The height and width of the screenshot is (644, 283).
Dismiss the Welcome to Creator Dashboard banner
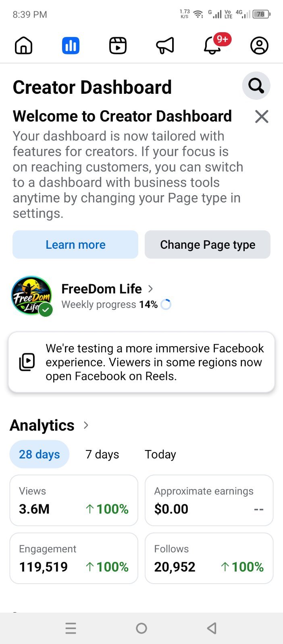(262, 117)
